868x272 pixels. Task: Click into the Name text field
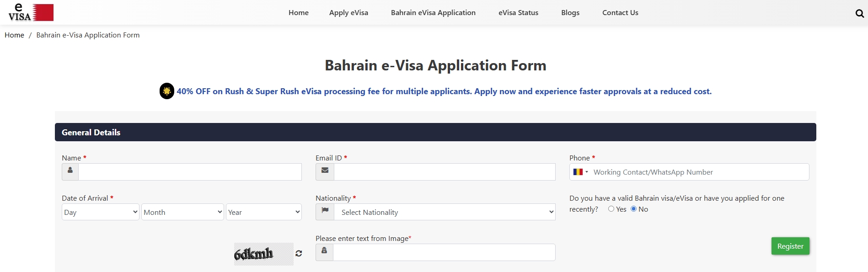point(190,172)
